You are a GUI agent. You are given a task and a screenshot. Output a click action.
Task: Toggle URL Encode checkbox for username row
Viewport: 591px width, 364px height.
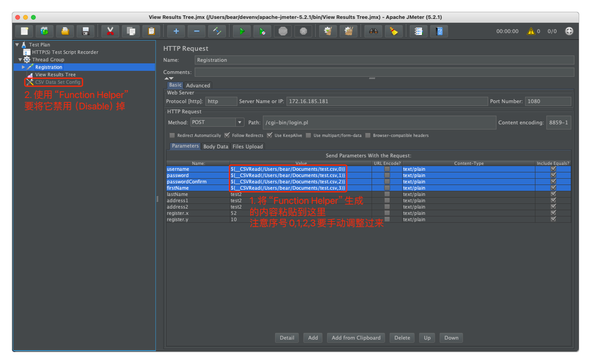tap(387, 169)
